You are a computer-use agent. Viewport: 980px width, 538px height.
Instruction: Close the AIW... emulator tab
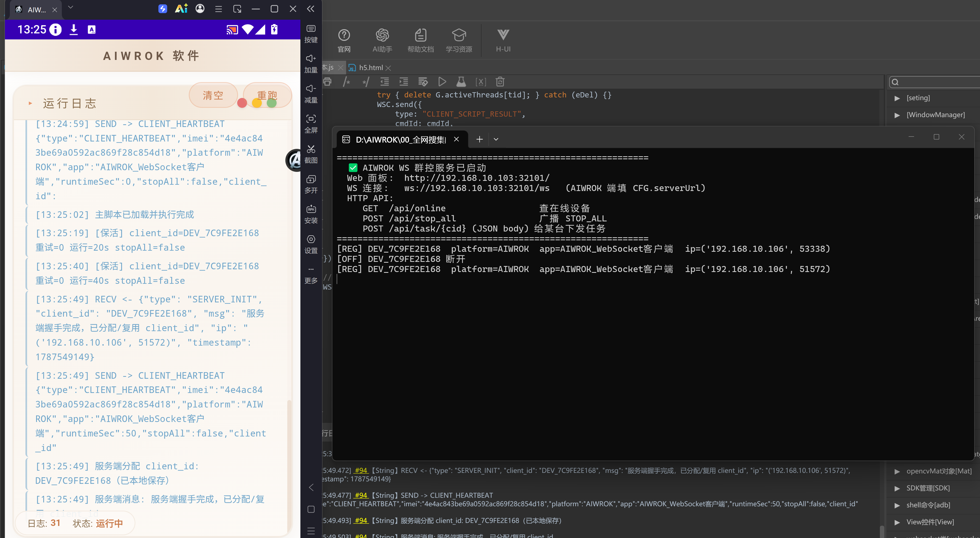point(54,10)
